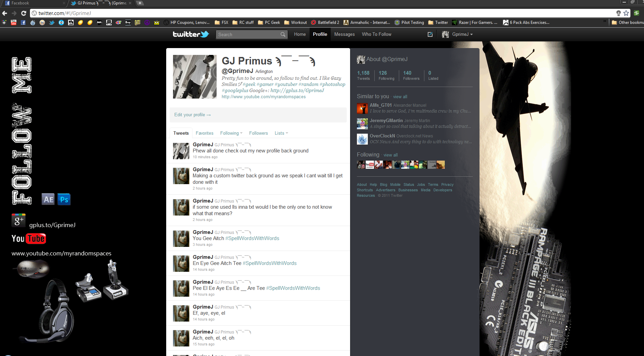Screen dimensions: 644x356
Task: Open the Facebook bookmark icon in the bookmarks bar
Action: [23, 23]
